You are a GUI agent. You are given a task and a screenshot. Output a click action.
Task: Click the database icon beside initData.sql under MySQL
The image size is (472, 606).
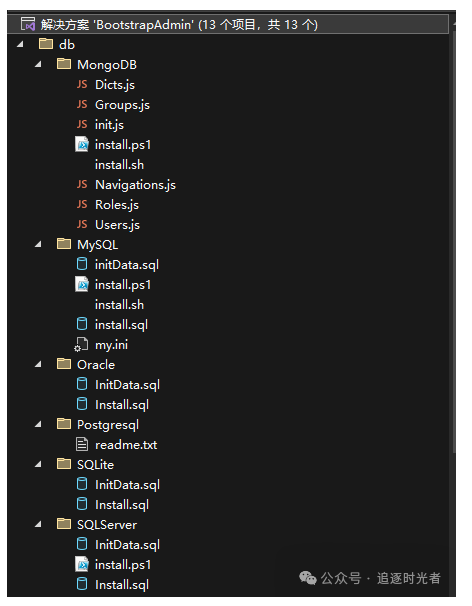tap(82, 264)
